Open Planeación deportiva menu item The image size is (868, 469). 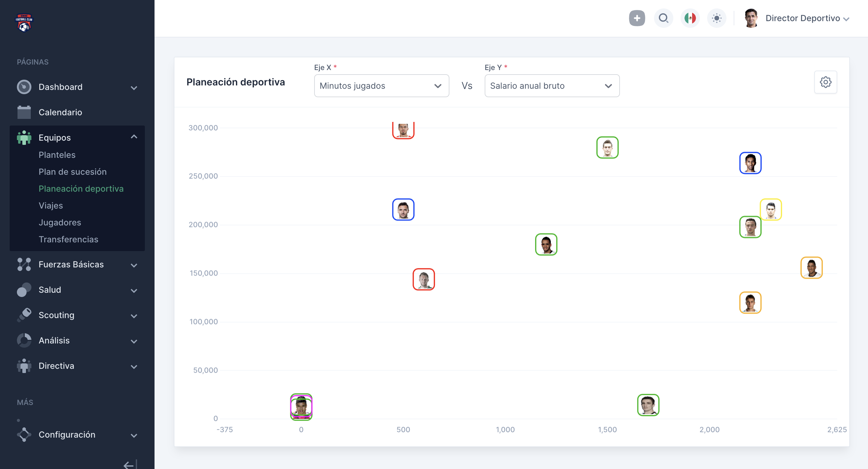pyautogui.click(x=81, y=188)
